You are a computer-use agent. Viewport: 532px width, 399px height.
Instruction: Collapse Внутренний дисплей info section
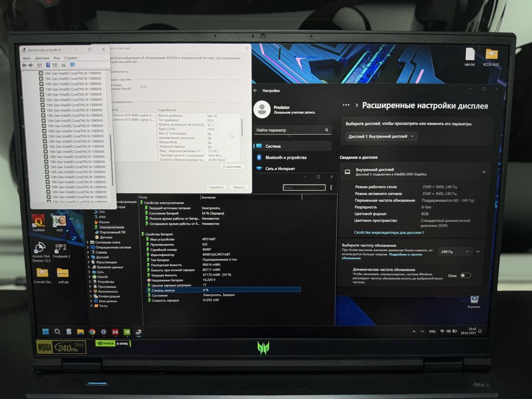click(x=484, y=172)
